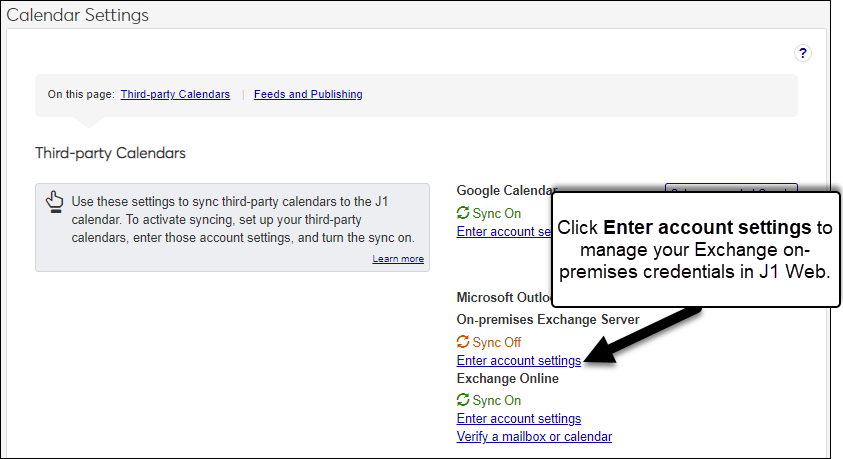This screenshot has width=843, height=459.
Task: Click the partially hidden Google Calendar button
Action: pos(730,190)
